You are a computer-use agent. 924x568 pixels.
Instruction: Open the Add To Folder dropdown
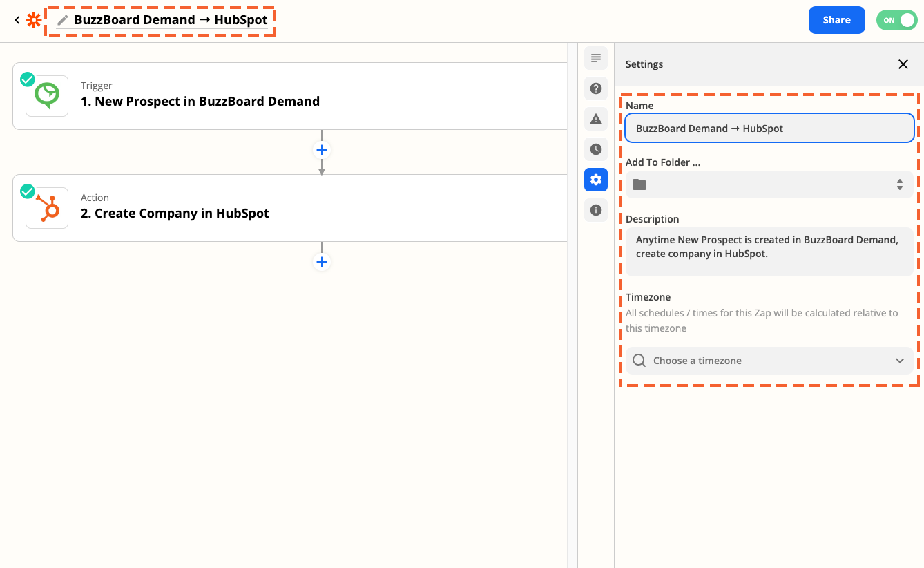pos(769,184)
